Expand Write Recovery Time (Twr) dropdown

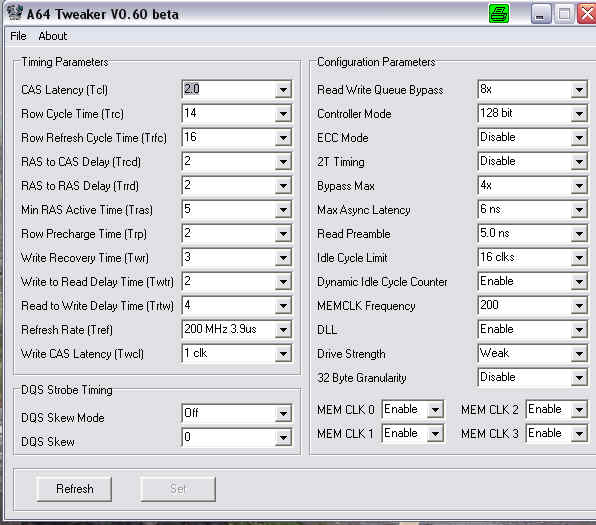pyautogui.click(x=283, y=258)
